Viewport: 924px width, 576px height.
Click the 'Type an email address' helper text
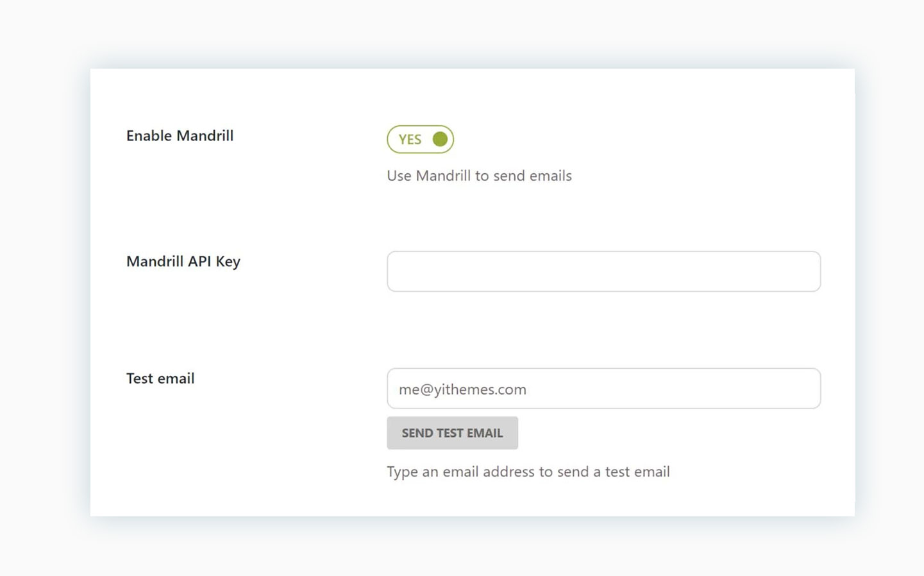coord(528,472)
